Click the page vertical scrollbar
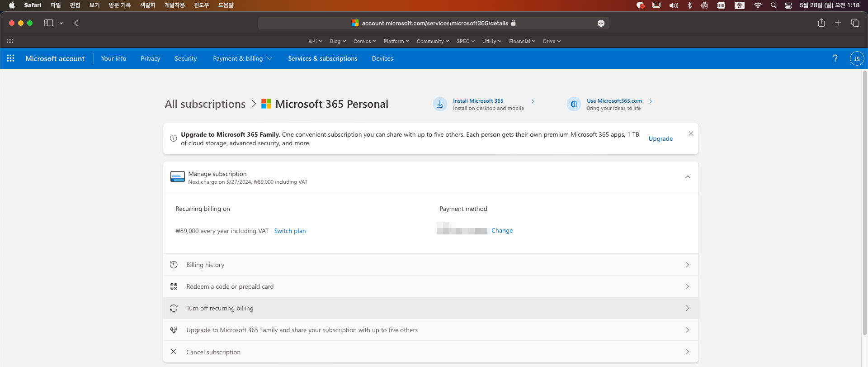The width and height of the screenshot is (868, 367). pyautogui.click(x=865, y=203)
